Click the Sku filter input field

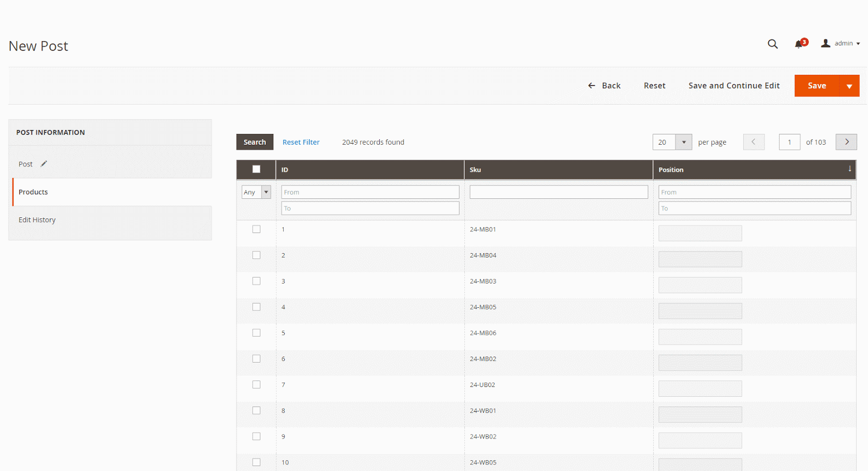point(558,192)
